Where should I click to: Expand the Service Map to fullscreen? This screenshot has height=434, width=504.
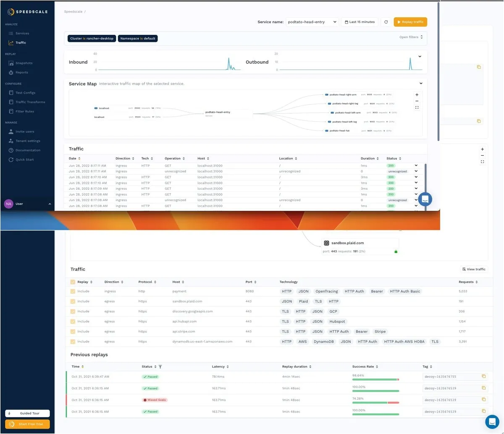pyautogui.click(x=417, y=107)
